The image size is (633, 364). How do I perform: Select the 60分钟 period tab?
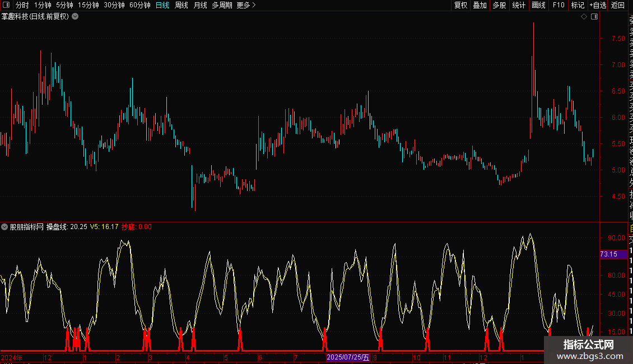140,5
